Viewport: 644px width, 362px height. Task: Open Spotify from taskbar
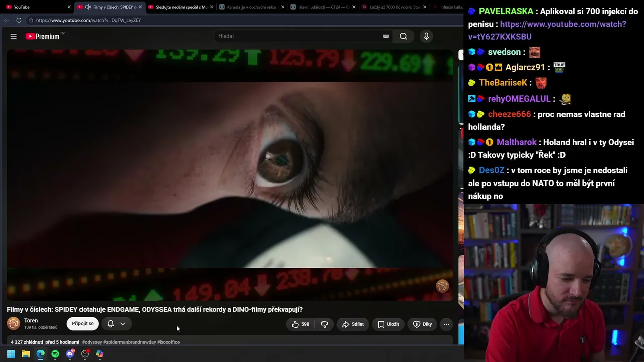(x=55, y=354)
